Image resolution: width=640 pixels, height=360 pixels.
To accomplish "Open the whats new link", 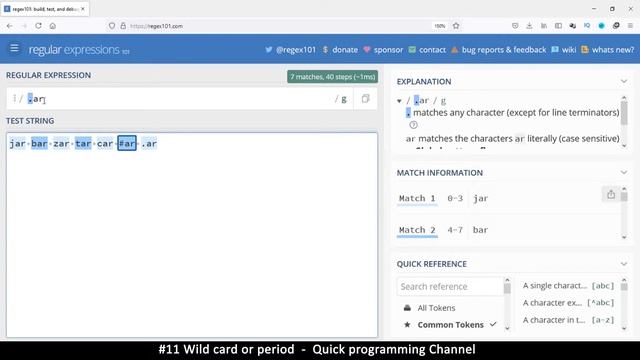I will tap(607, 50).
